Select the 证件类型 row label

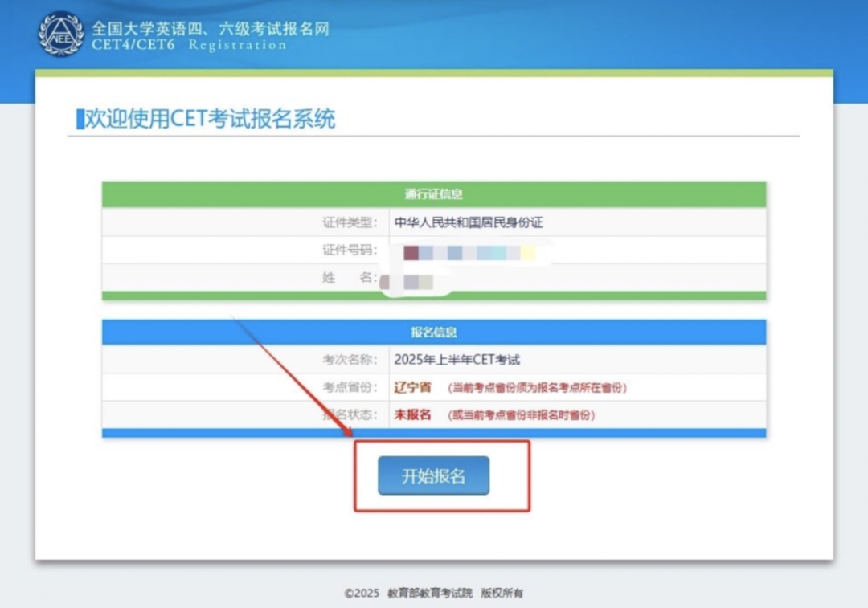(342, 222)
